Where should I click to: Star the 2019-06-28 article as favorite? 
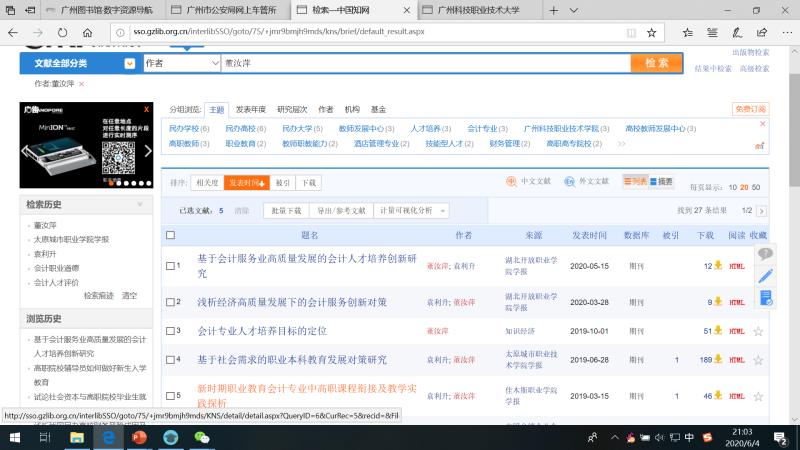pos(758,360)
